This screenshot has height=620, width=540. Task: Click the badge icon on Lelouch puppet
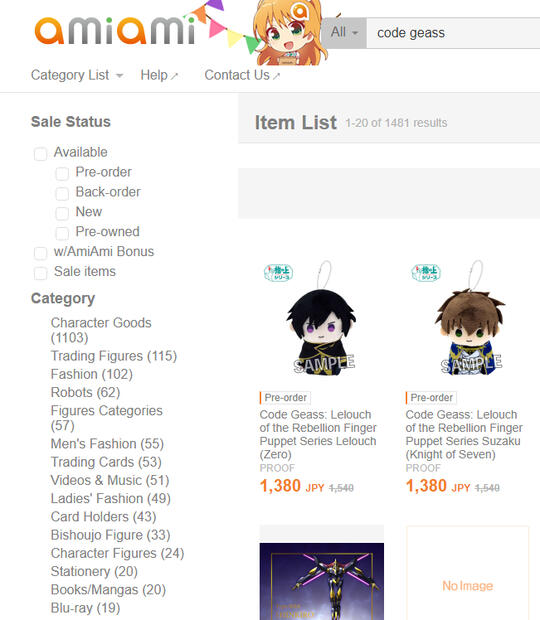[x=279, y=272]
